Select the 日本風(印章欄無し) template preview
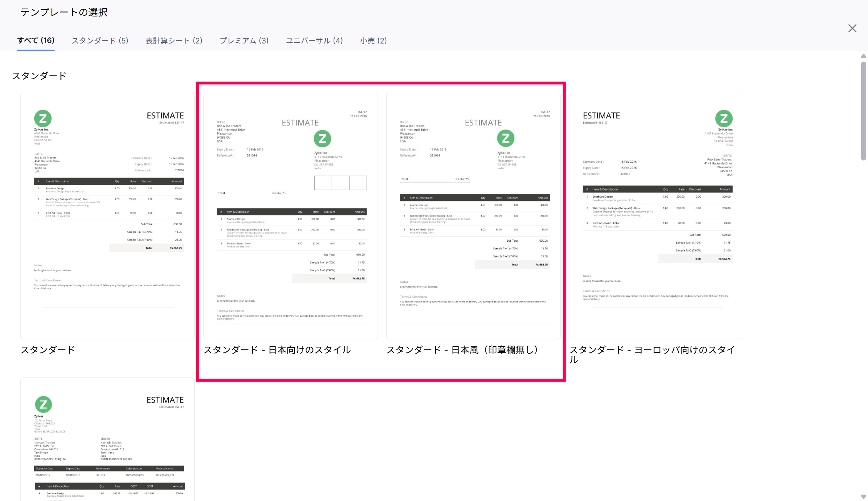The width and height of the screenshot is (868, 501). pyautogui.click(x=473, y=215)
